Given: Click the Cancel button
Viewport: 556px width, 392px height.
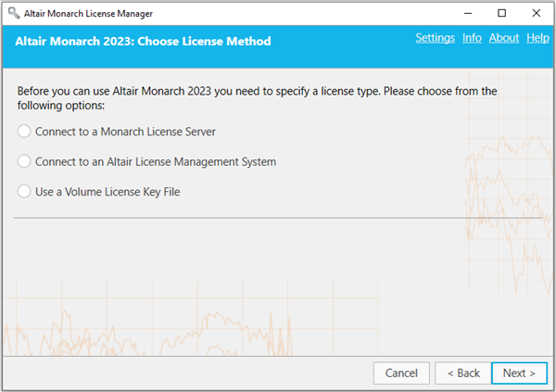Looking at the screenshot, I should [401, 373].
